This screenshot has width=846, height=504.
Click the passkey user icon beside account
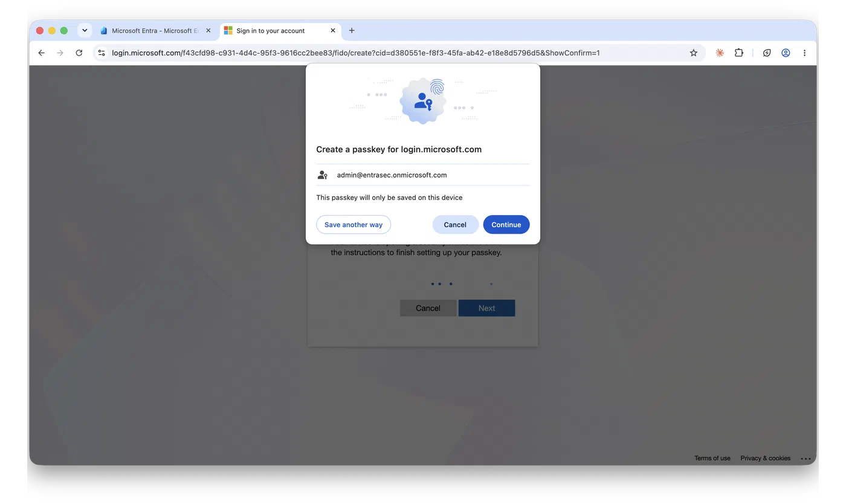click(323, 175)
